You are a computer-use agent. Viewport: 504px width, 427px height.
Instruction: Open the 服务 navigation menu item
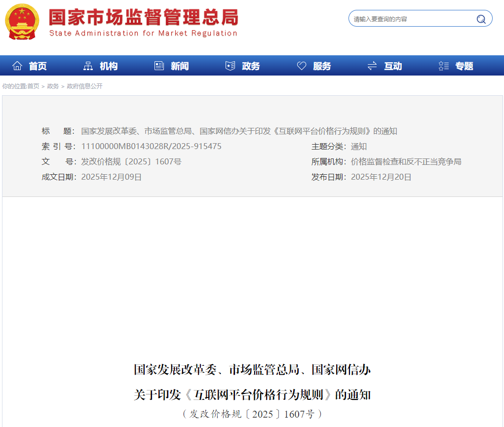tap(322, 66)
